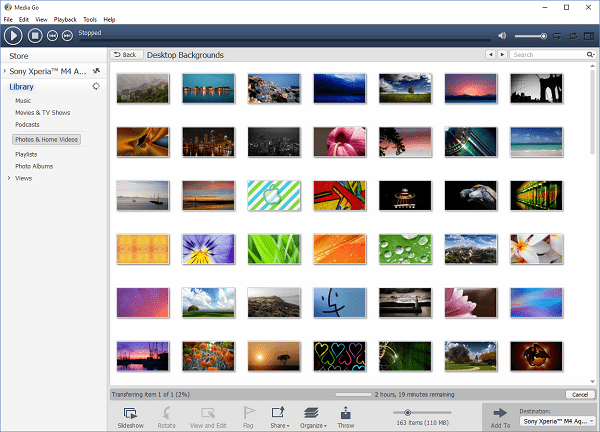Open the Playback menu

click(64, 19)
